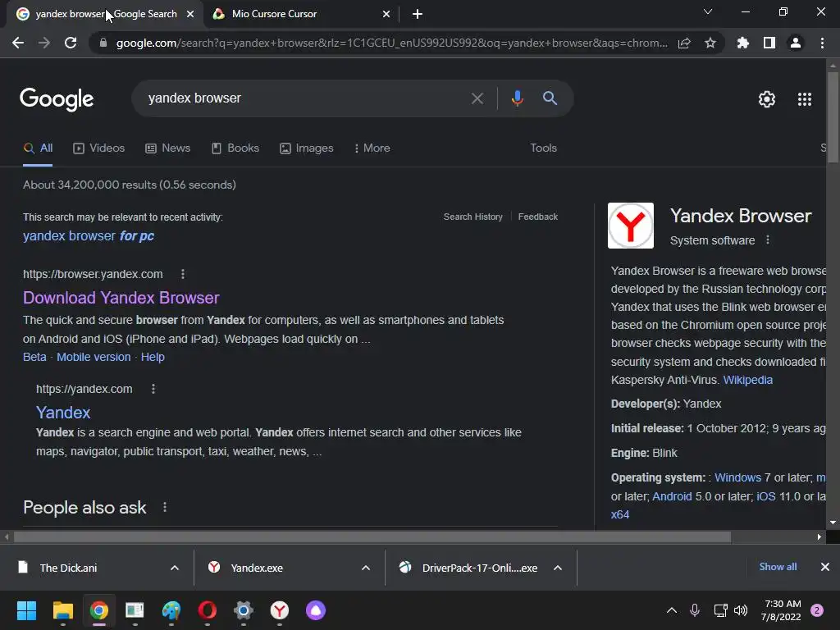This screenshot has width=840, height=630.
Task: Open the Yandex search engine result
Action: pos(63,413)
